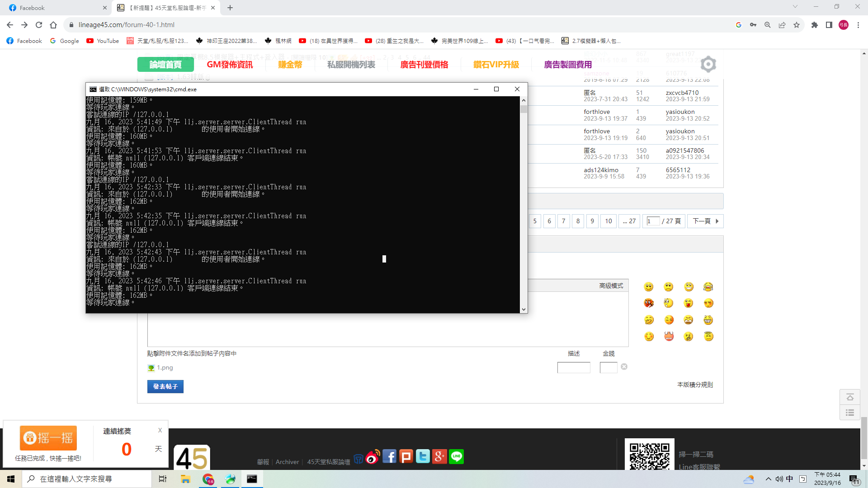Click the list view icon on right edge
The width and height of the screenshot is (868, 488).
coord(850,413)
